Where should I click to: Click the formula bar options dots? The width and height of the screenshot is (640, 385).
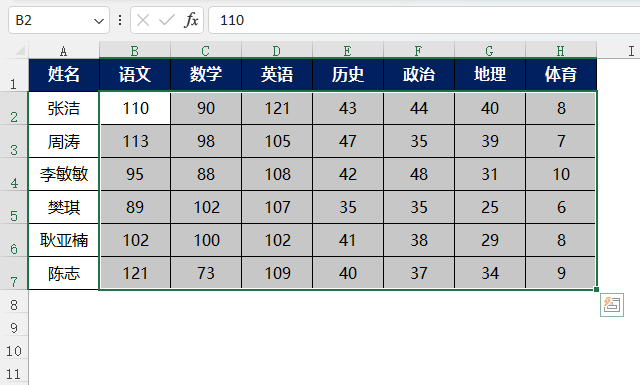click(x=120, y=20)
